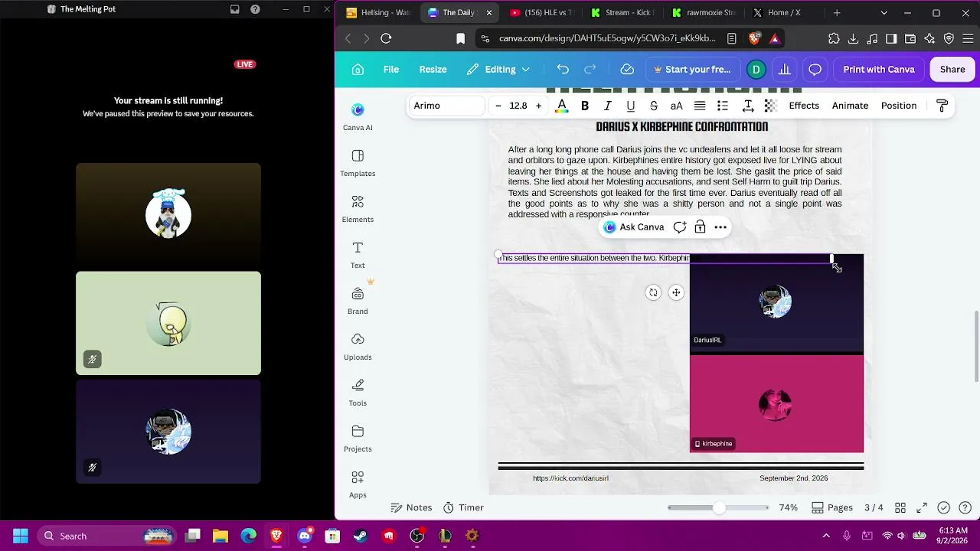
Task: Open the Uploads sidebar panel
Action: pyautogui.click(x=358, y=347)
